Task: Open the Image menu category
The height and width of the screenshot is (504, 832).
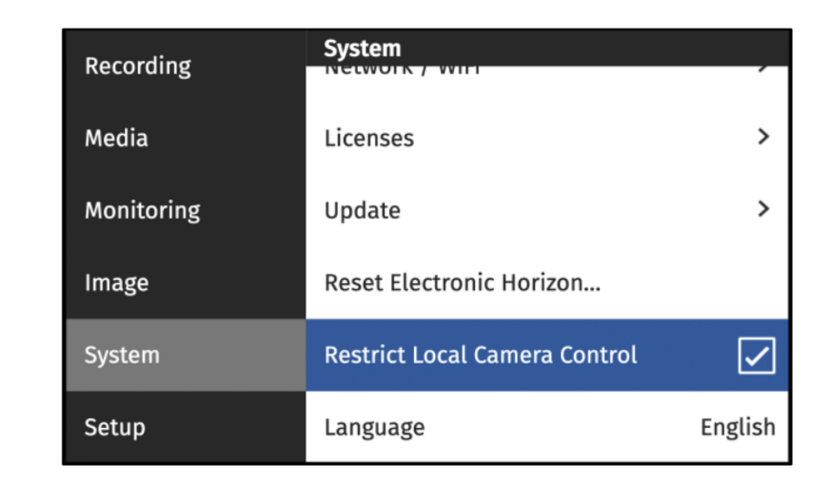Action: [116, 283]
